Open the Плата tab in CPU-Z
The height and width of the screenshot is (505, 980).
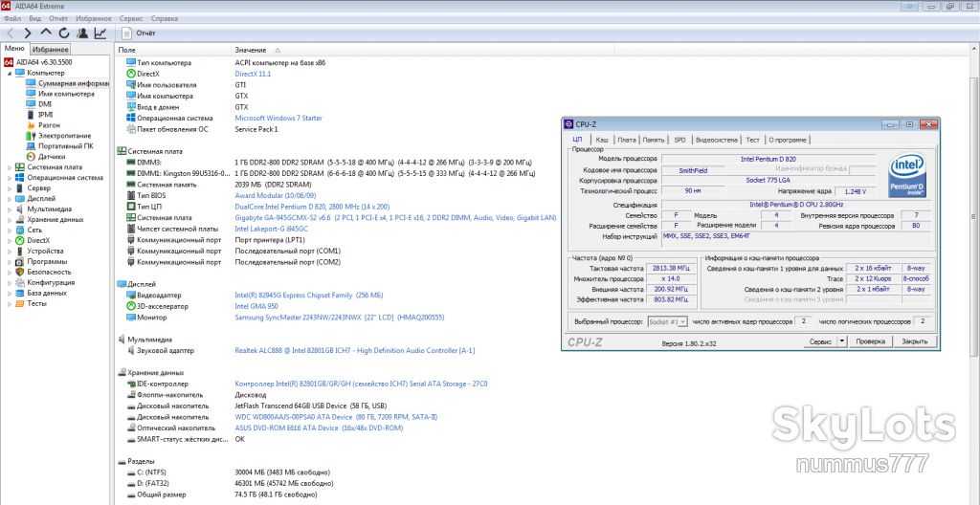pyautogui.click(x=627, y=140)
